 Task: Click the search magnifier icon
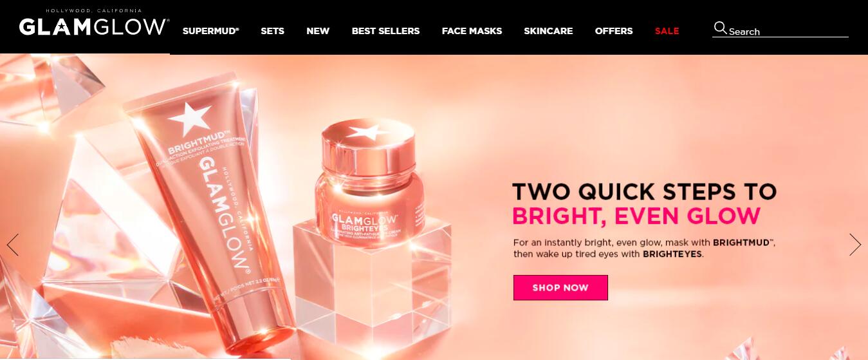pos(720,28)
